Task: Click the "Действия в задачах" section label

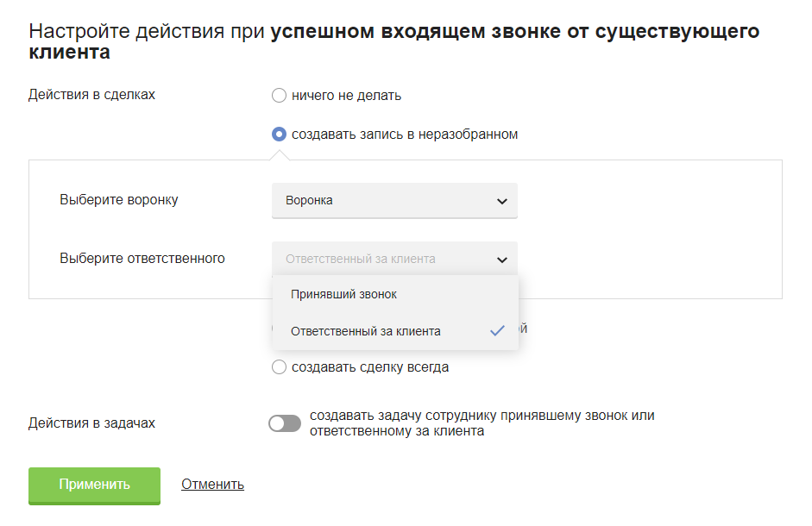Action: pos(91,423)
